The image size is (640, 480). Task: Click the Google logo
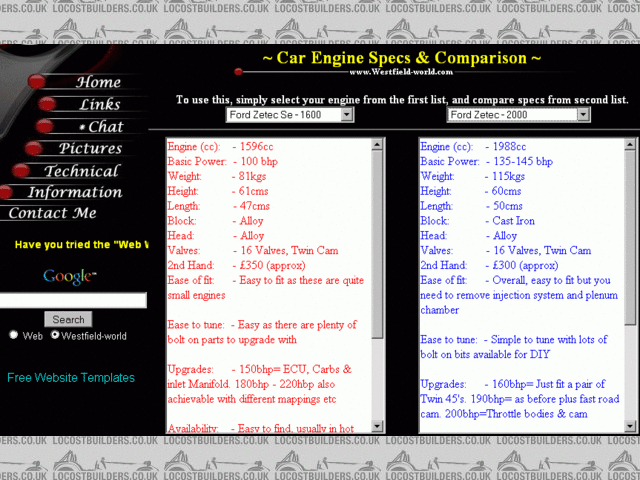click(69, 276)
